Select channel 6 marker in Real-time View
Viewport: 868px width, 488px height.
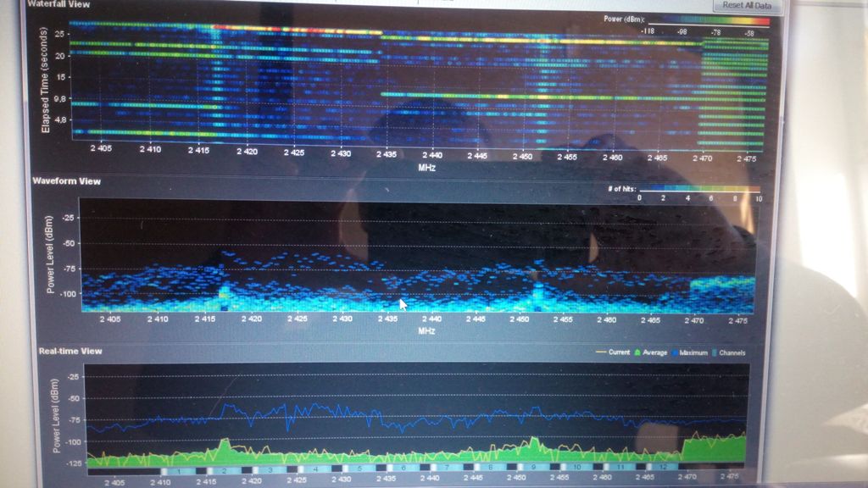coord(403,469)
